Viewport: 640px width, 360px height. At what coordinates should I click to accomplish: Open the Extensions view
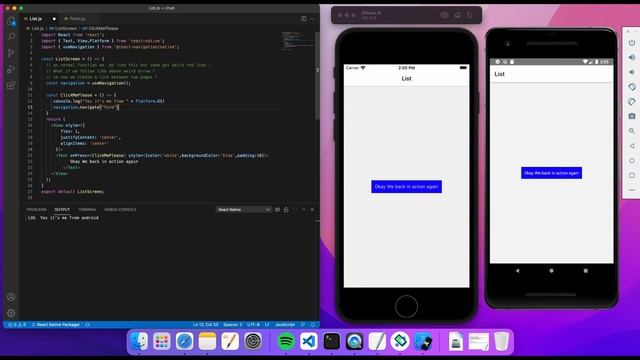(x=11, y=85)
